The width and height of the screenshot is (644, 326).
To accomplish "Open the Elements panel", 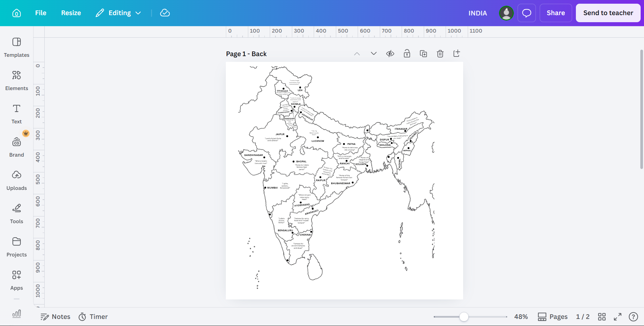I will pyautogui.click(x=16, y=81).
